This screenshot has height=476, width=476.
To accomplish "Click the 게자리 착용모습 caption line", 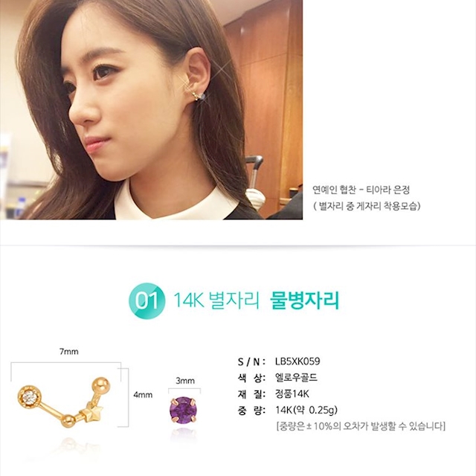I will (x=367, y=206).
